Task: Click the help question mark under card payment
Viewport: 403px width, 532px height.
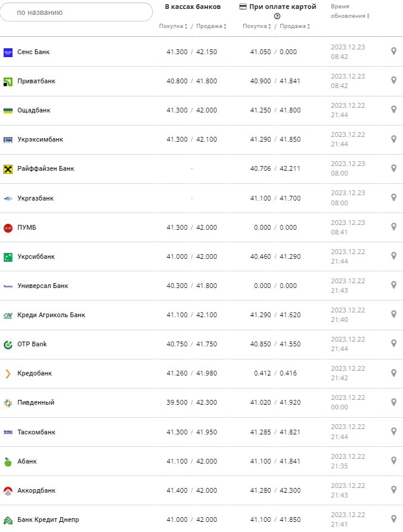Action: point(277,16)
